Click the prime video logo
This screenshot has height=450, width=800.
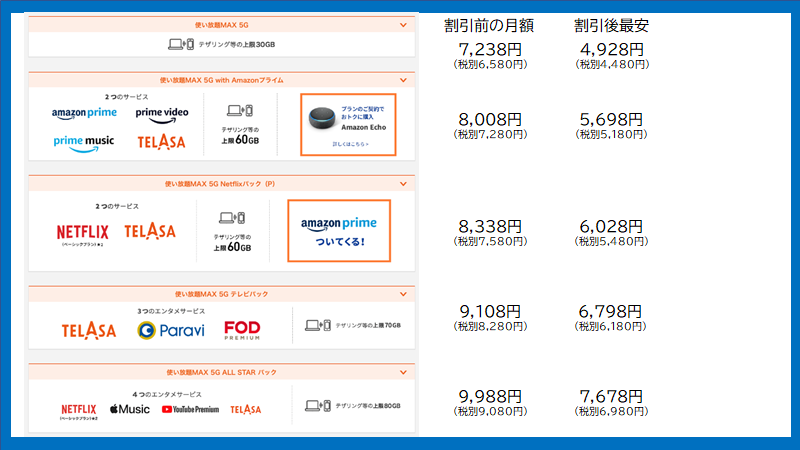[162, 115]
